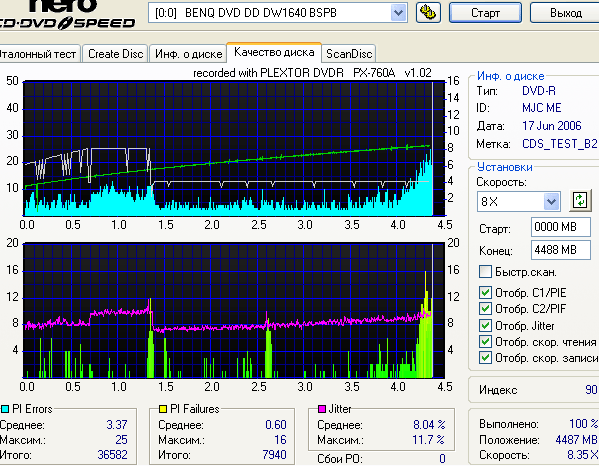Toggle Отобр. скор. чтения checkbox
Image resolution: width=599 pixels, height=466 pixels.
[485, 341]
